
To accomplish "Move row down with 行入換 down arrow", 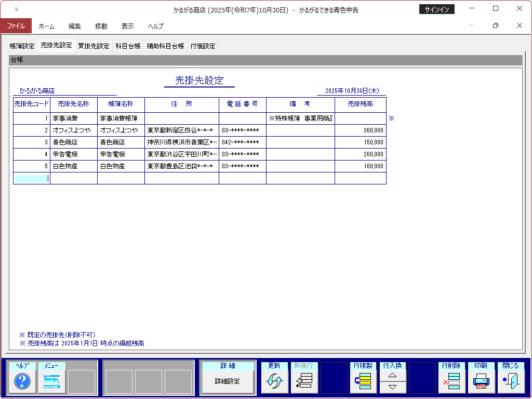I will click(393, 387).
